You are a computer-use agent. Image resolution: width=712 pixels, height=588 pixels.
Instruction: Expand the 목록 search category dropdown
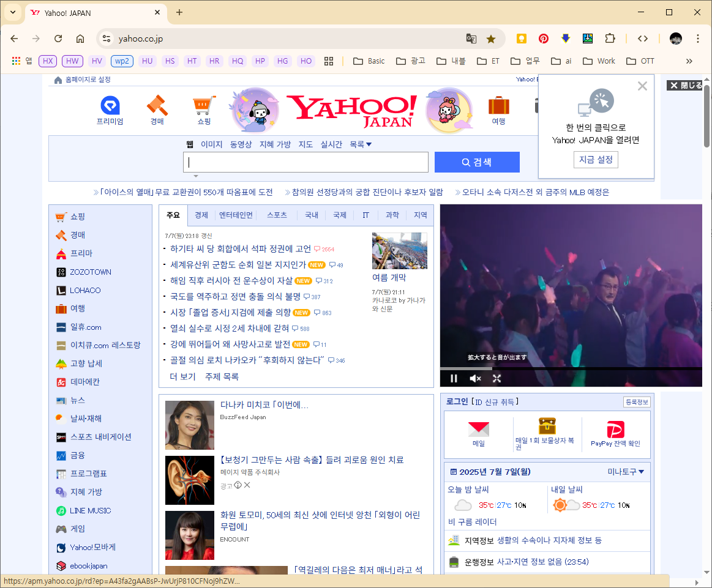coord(361,144)
